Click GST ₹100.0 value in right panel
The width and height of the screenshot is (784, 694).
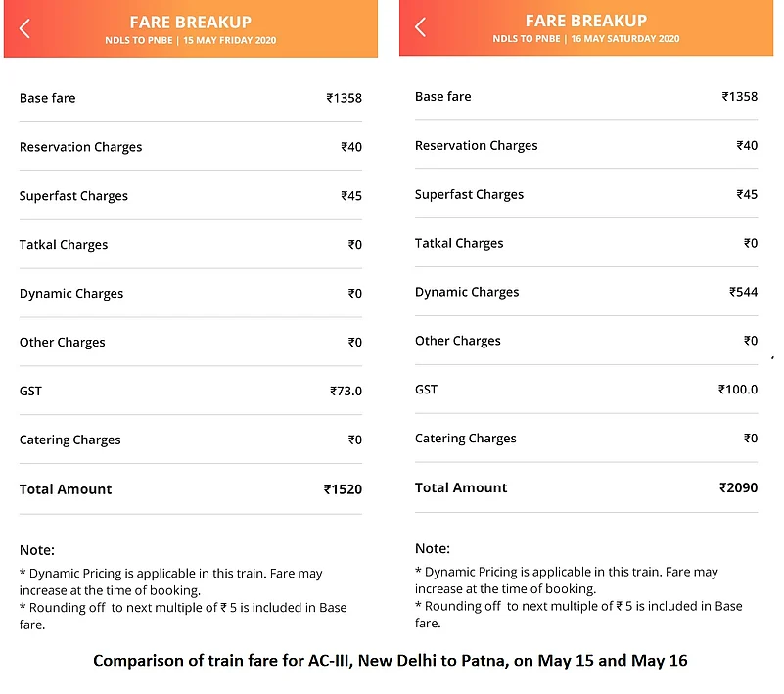coord(738,390)
